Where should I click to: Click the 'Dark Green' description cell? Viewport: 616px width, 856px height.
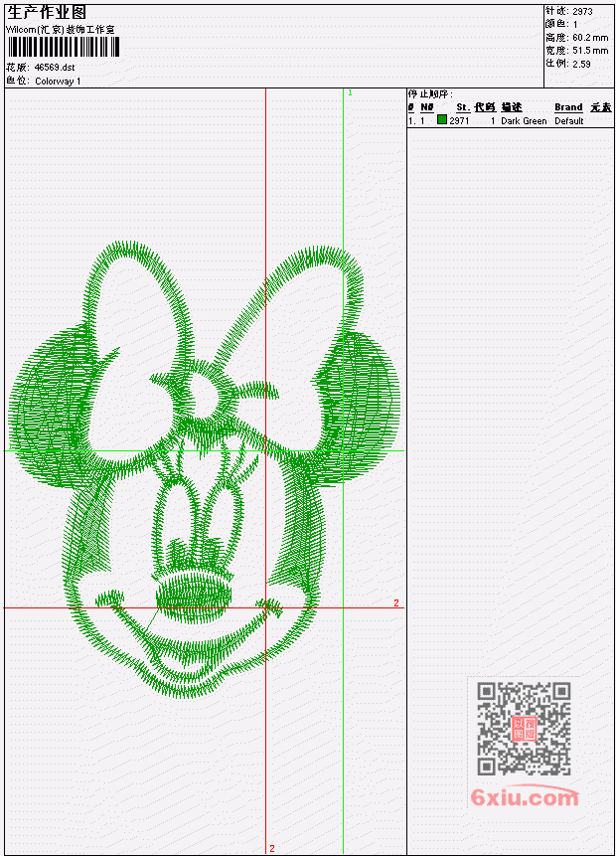pyautogui.click(x=524, y=120)
